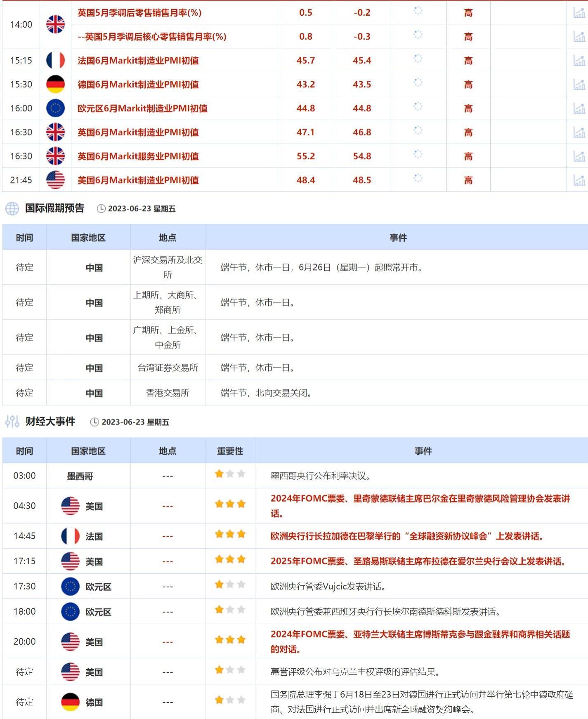Viewport: 588px width, 719px height.
Task: Open chart icon for 德国6月Markit制造业PMI初值
Action: 579,85
